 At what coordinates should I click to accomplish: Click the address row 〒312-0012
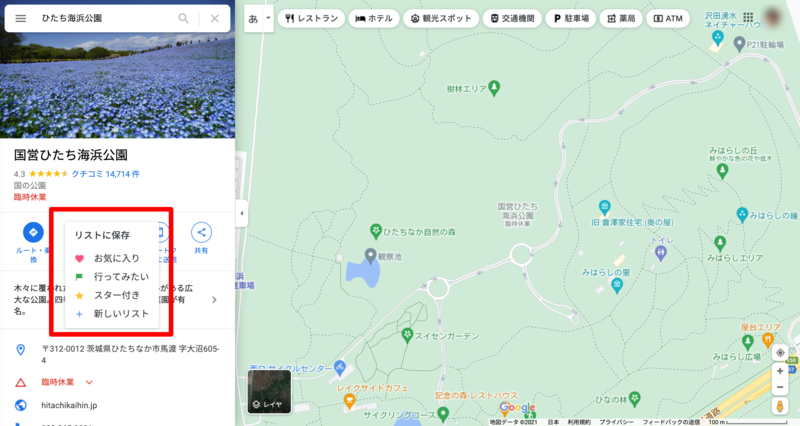coord(117,355)
